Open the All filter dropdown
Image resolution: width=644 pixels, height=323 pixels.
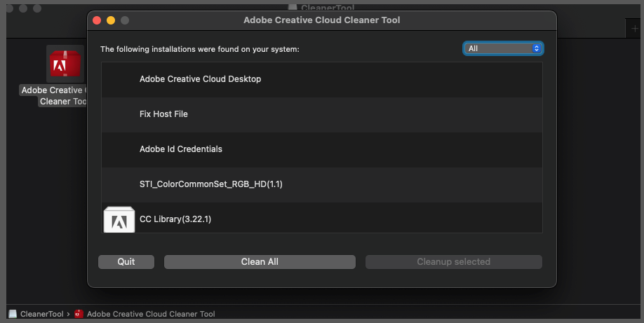tap(503, 48)
